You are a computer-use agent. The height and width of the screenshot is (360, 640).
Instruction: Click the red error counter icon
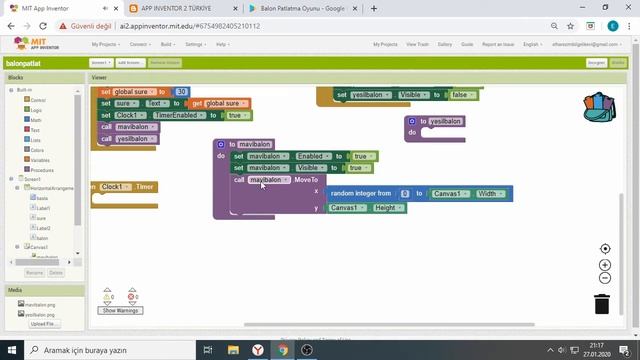click(x=131, y=297)
